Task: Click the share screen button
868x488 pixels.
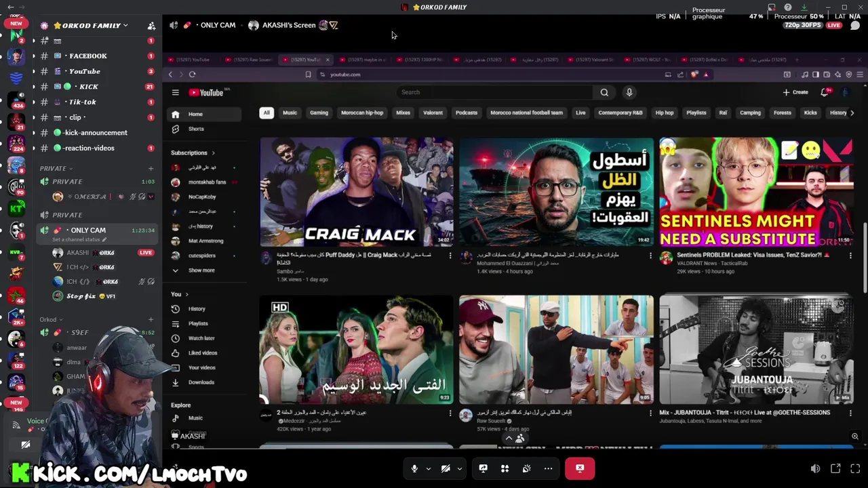Action: [x=483, y=468]
